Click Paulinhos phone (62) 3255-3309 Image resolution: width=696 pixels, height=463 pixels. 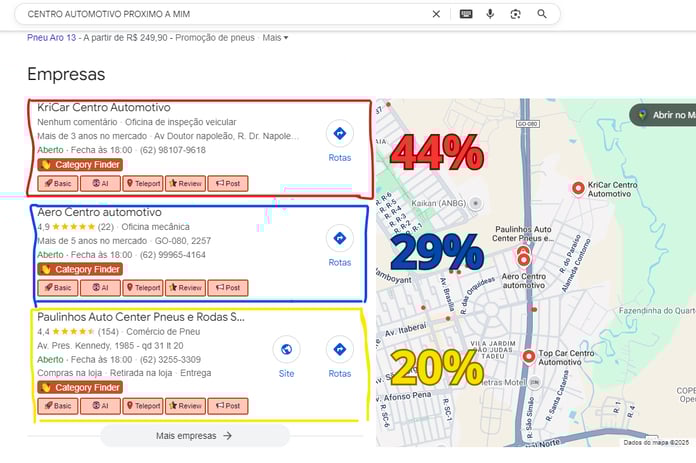pos(170,360)
